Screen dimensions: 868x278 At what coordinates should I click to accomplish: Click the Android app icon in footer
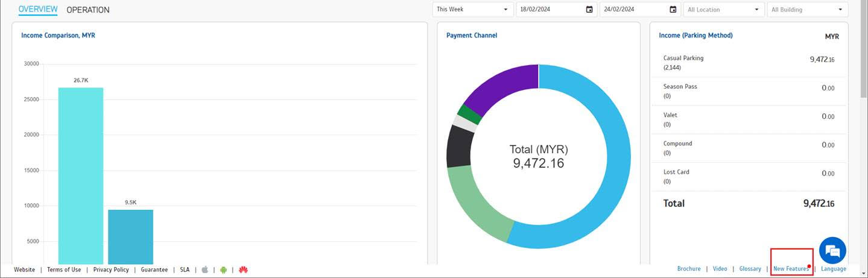pos(223,270)
